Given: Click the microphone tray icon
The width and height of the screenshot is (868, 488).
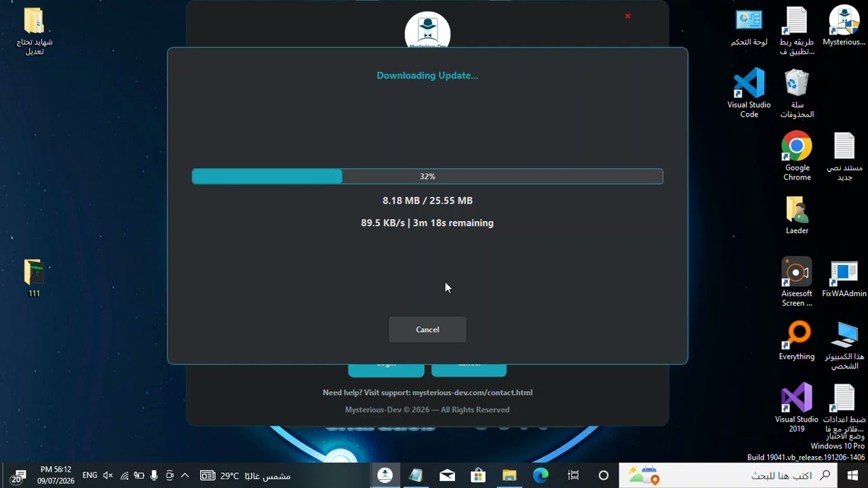Looking at the screenshot, I should (x=154, y=476).
